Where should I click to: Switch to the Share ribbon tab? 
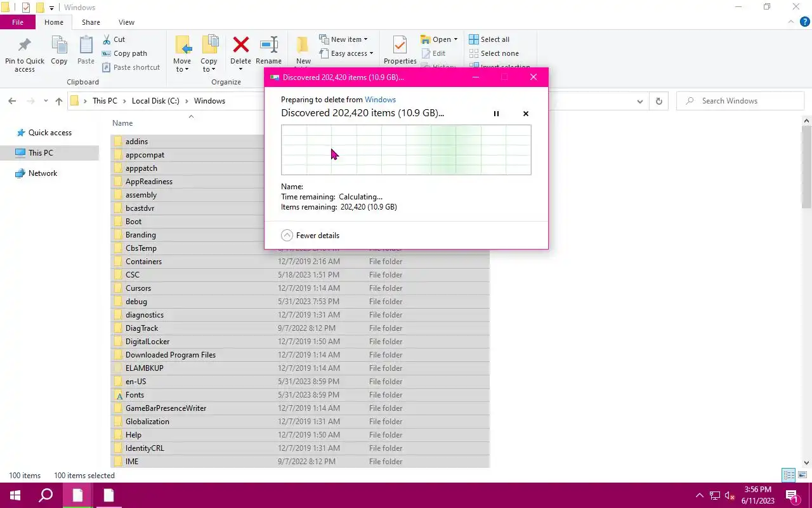[91, 22]
